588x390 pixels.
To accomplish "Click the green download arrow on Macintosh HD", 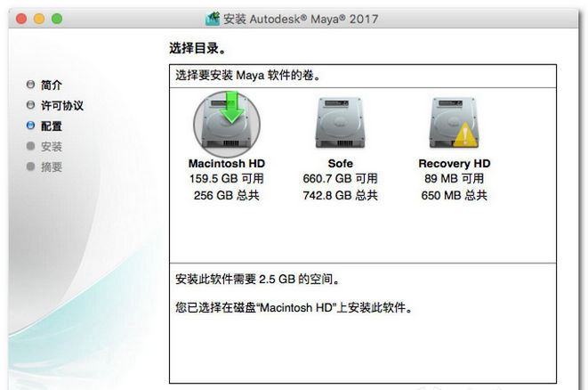I will pos(232,108).
